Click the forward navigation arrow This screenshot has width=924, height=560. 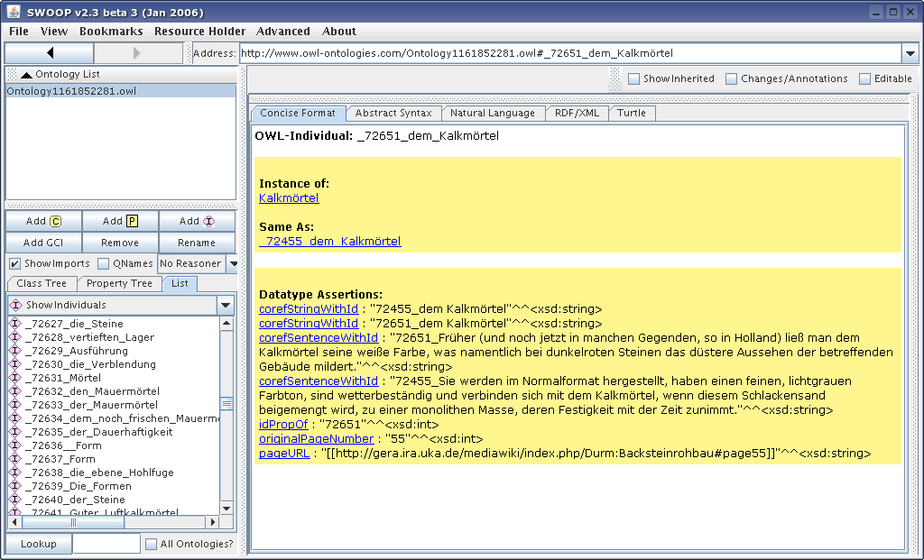pyautogui.click(x=138, y=53)
